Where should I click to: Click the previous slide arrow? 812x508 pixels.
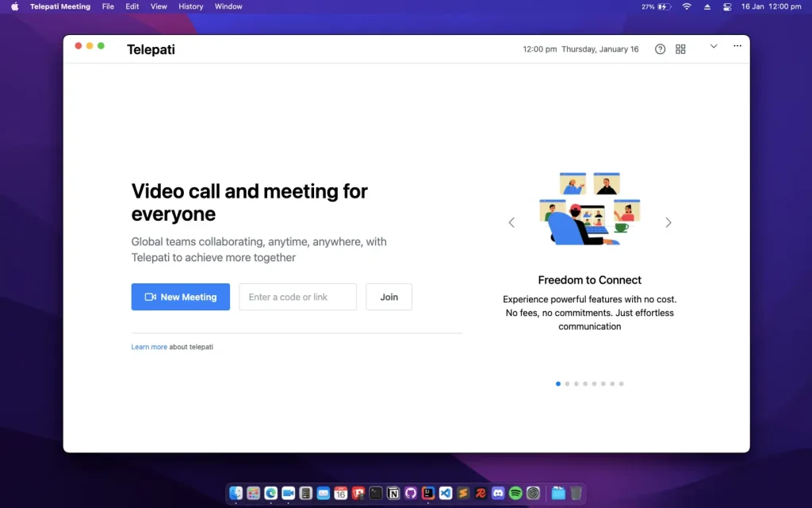tap(511, 222)
